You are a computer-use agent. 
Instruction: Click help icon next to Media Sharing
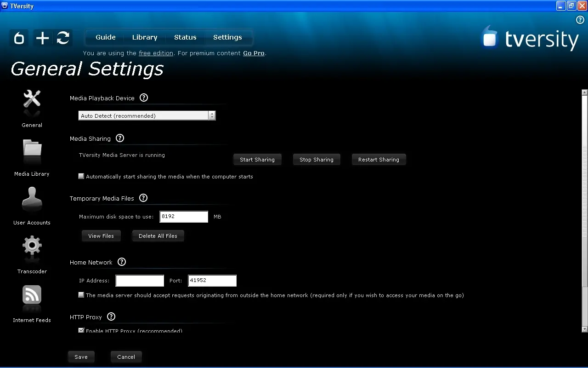120,138
